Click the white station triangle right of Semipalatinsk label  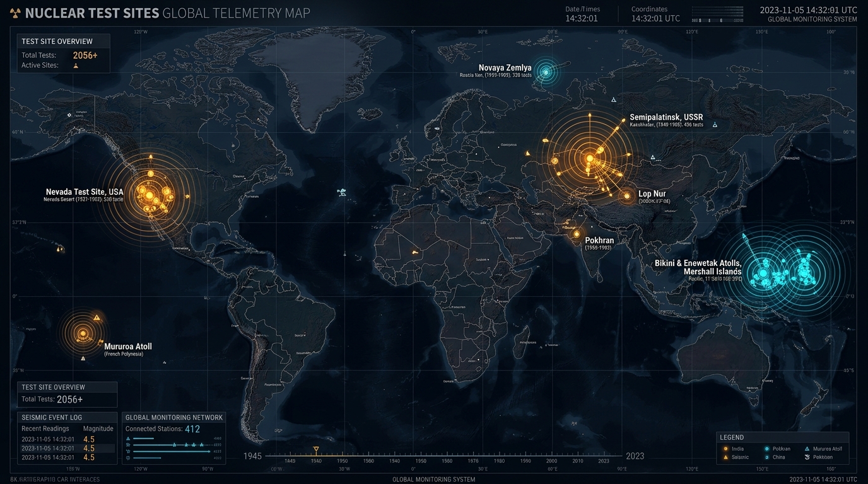tap(715, 125)
